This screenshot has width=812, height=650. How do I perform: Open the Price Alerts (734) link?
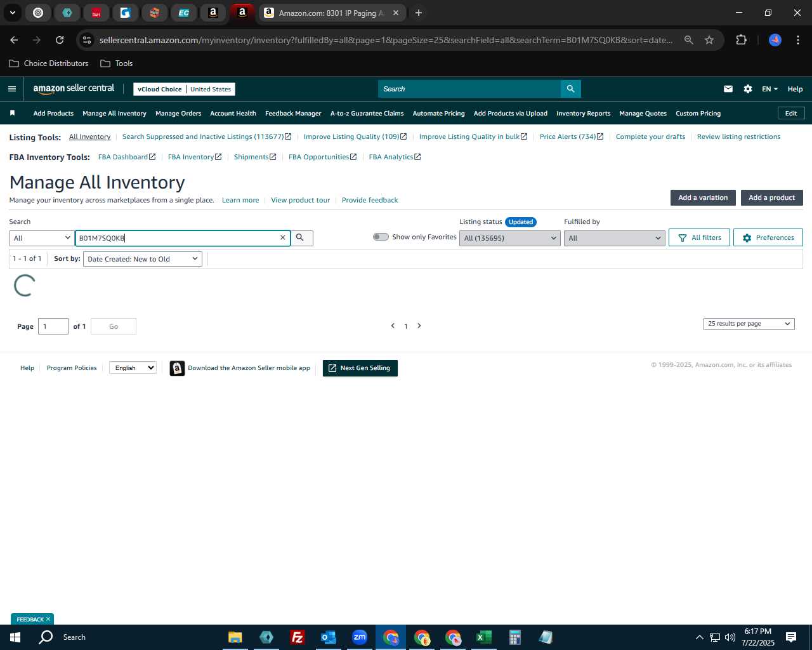571,136
